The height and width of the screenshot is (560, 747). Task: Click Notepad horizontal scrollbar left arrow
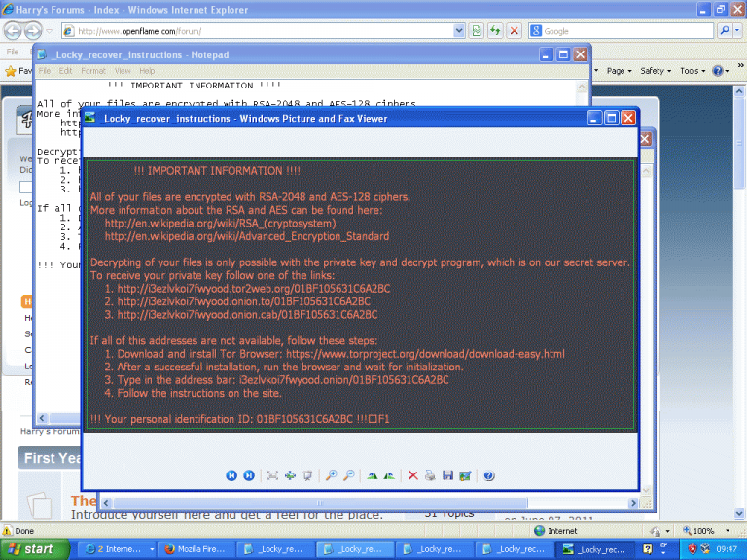42,418
